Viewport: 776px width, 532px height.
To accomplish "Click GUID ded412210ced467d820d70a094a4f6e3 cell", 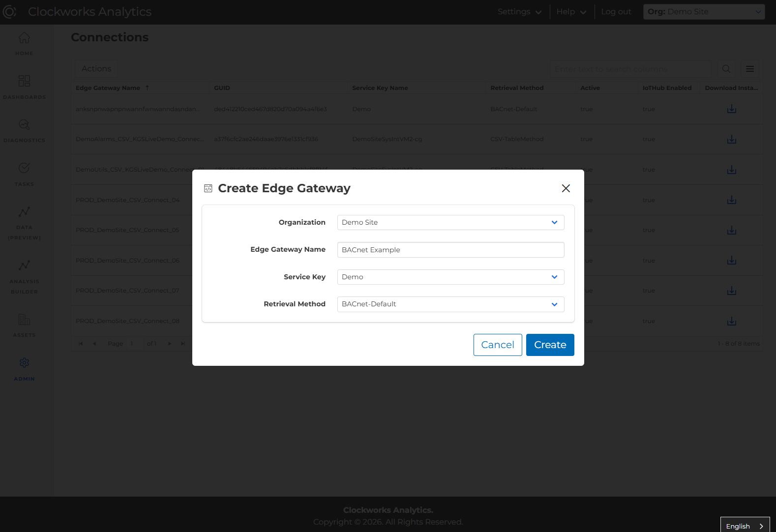I will pyautogui.click(x=270, y=109).
